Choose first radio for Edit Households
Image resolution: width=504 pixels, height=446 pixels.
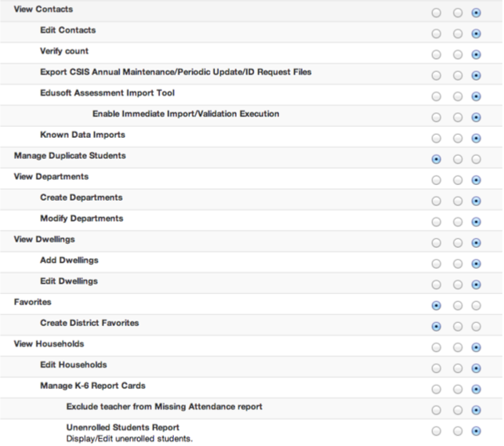pyautogui.click(x=436, y=368)
